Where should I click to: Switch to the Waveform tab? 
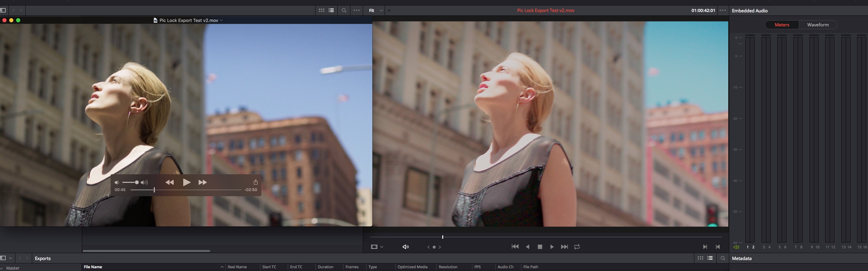(x=818, y=25)
